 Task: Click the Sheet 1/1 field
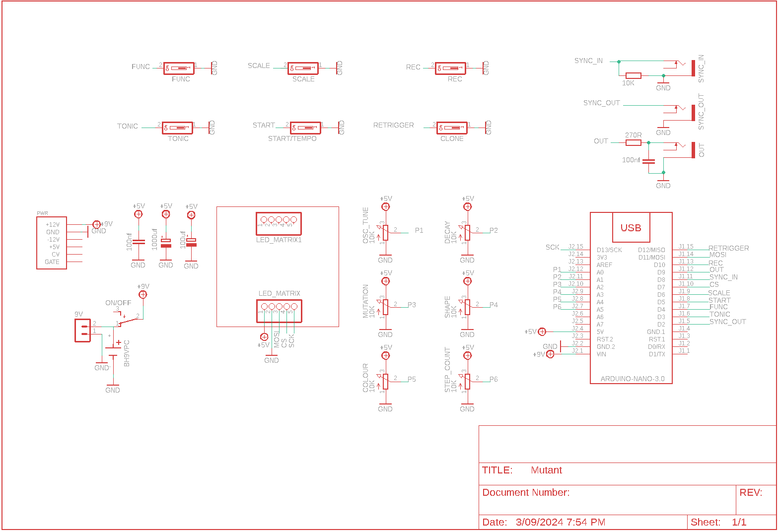732,522
